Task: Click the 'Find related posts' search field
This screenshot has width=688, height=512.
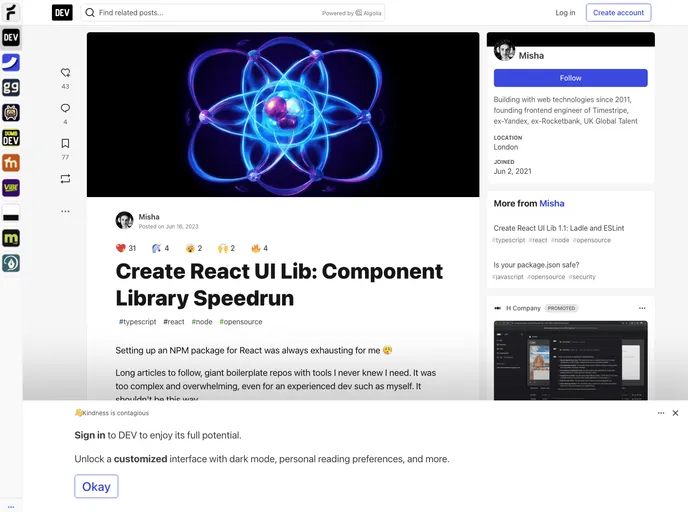Action: point(233,13)
